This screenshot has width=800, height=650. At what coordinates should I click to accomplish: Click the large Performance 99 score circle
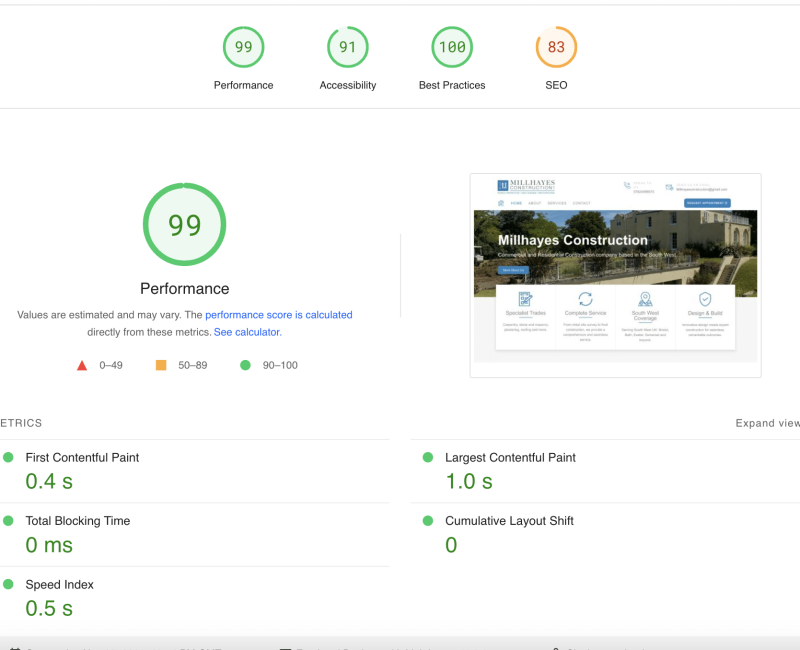click(x=184, y=225)
